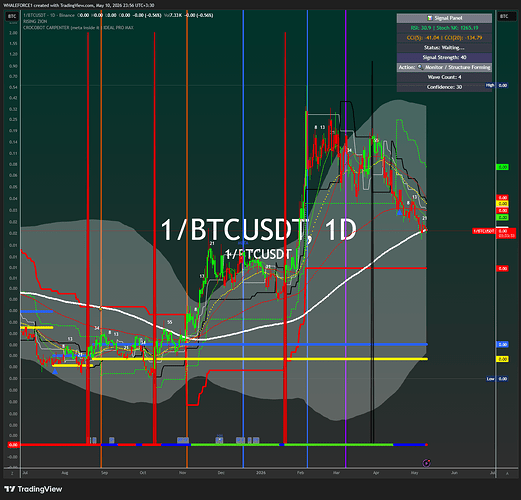Image resolution: width=521 pixels, height=500 pixels.
Task: Click the A auto-scale button at bottom-right
Action: (508, 473)
